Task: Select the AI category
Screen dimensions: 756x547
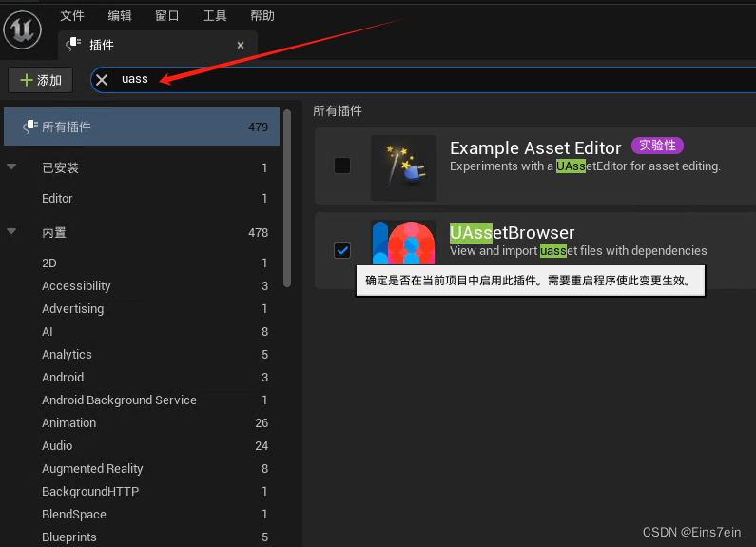Action: pyautogui.click(x=142, y=331)
